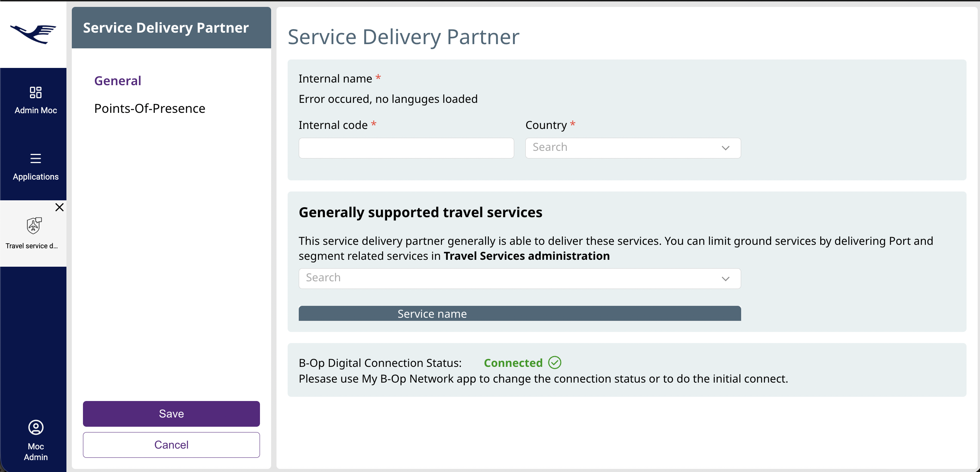Click the travel services search box
Viewport: 980px width, 472px height.
point(507,278)
